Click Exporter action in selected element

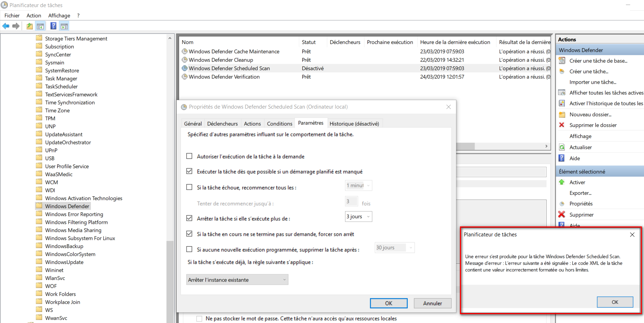tap(581, 193)
